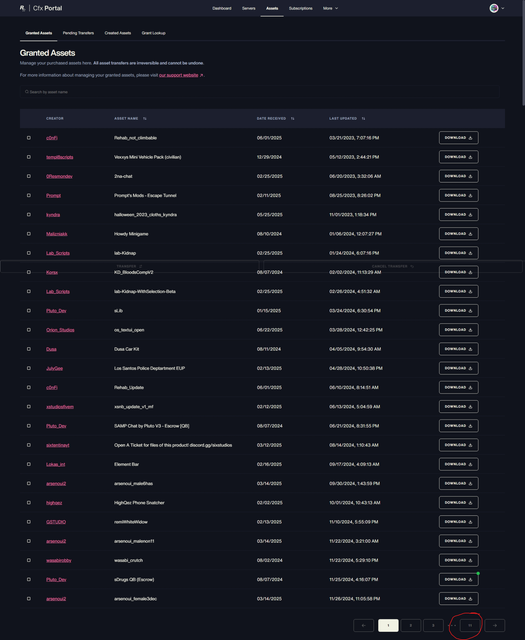This screenshot has width=525, height=640.
Task: Switch to Pending Transfers tab
Action: (78, 33)
